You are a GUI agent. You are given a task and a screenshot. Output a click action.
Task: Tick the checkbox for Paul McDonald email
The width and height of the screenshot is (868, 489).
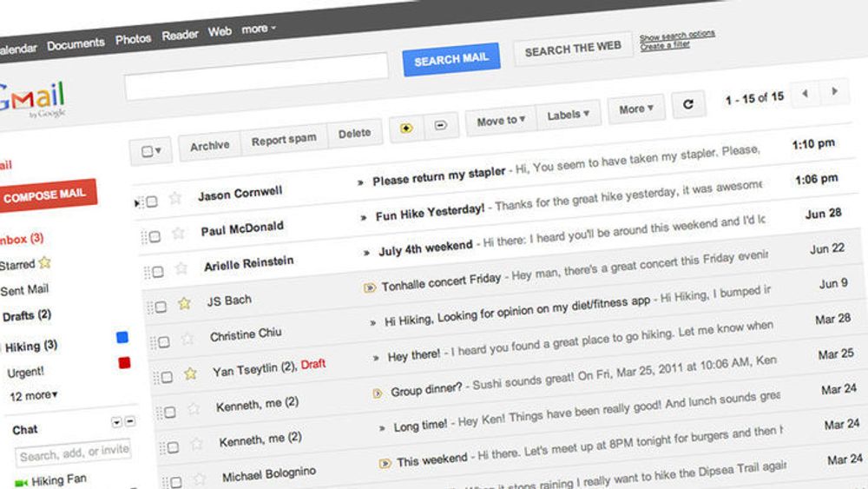tap(155, 236)
